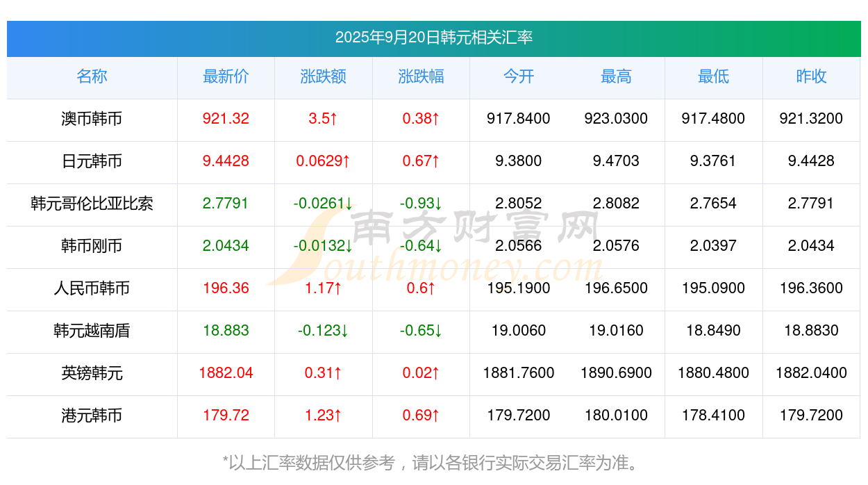Select the 英镑韩元 row name
This screenshot has height=485, width=868.
pos(92,373)
